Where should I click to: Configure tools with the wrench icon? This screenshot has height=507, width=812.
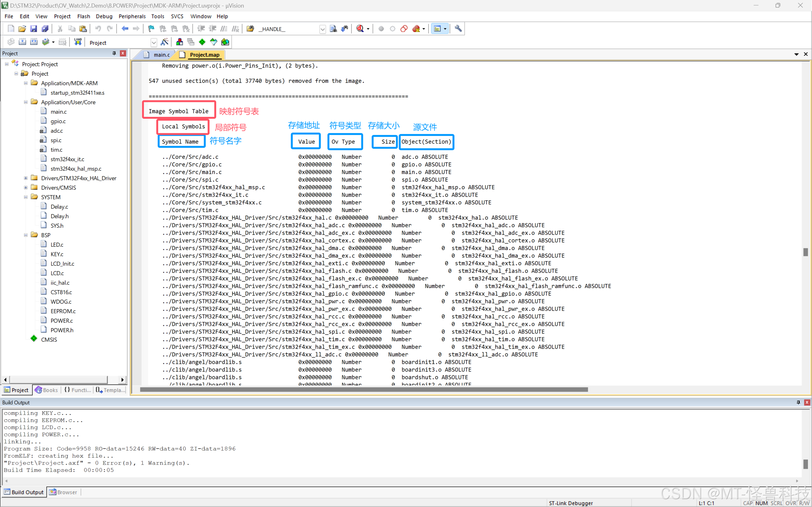point(458,29)
